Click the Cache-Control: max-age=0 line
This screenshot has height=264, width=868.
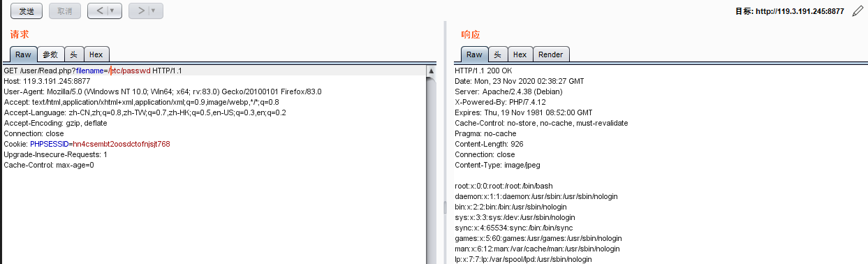coord(49,165)
